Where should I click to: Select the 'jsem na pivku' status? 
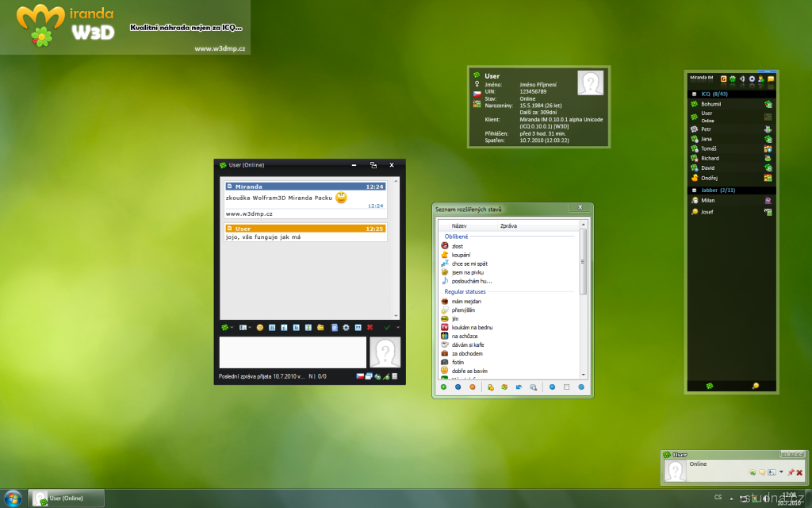click(x=466, y=272)
